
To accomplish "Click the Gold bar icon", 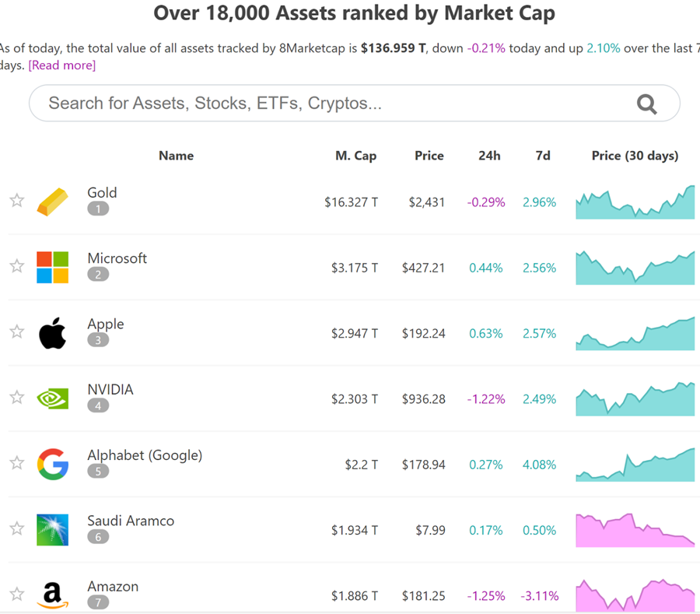I will tap(52, 202).
